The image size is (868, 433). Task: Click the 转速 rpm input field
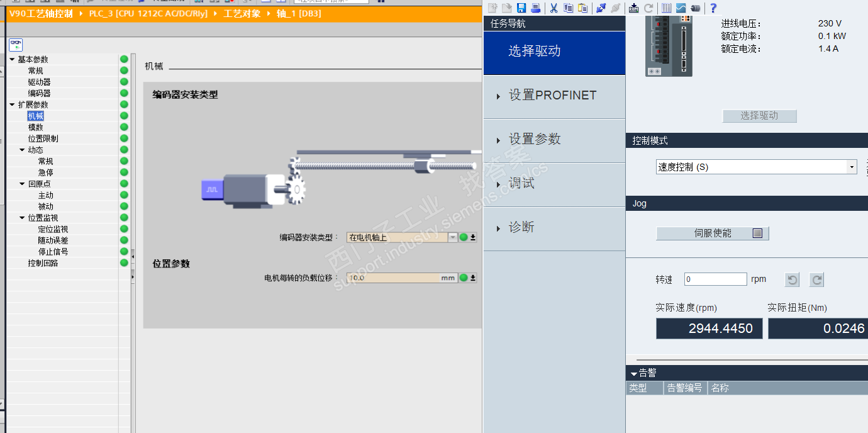(x=715, y=279)
